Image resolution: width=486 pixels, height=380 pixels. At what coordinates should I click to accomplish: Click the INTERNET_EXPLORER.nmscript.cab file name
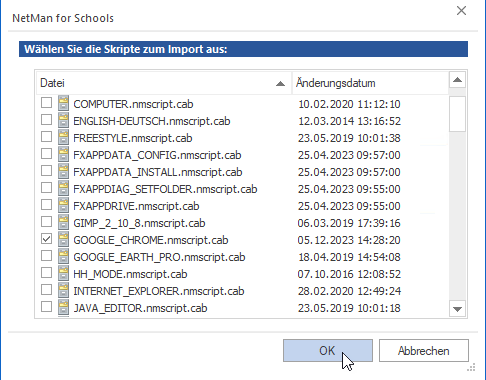(x=159, y=291)
